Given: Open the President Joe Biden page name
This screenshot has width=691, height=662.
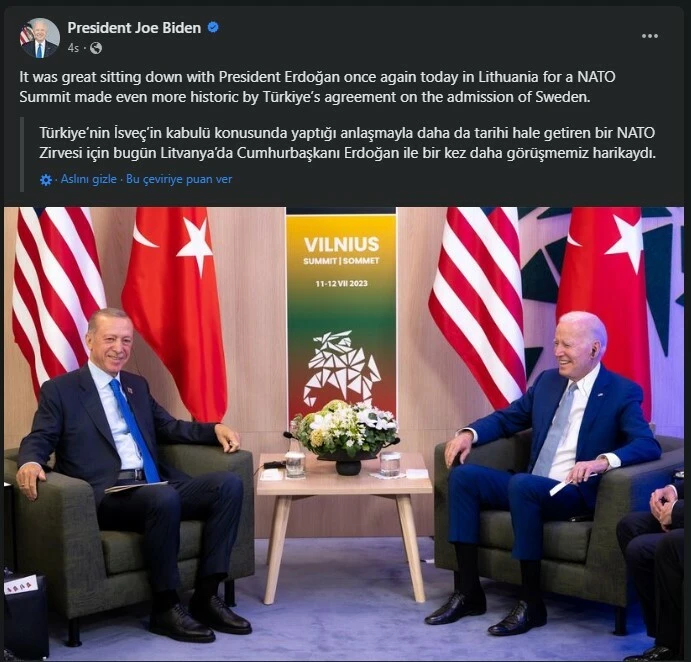Looking at the screenshot, I should click(134, 28).
